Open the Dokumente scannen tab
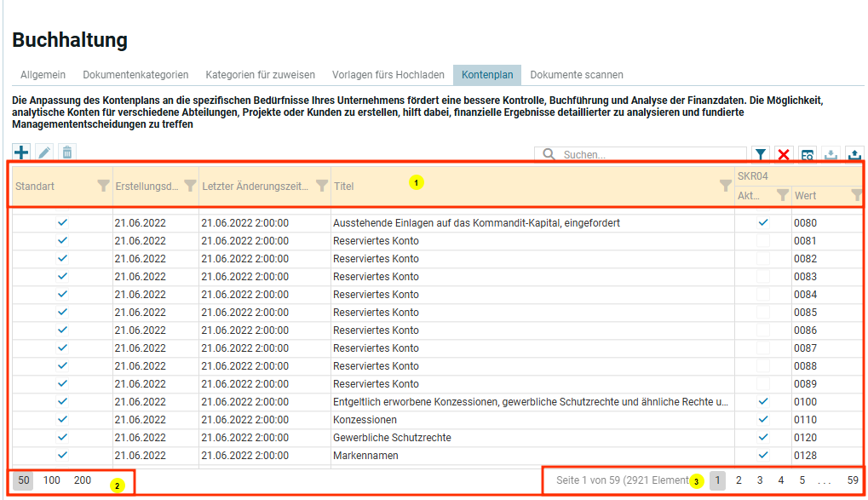 (576, 75)
